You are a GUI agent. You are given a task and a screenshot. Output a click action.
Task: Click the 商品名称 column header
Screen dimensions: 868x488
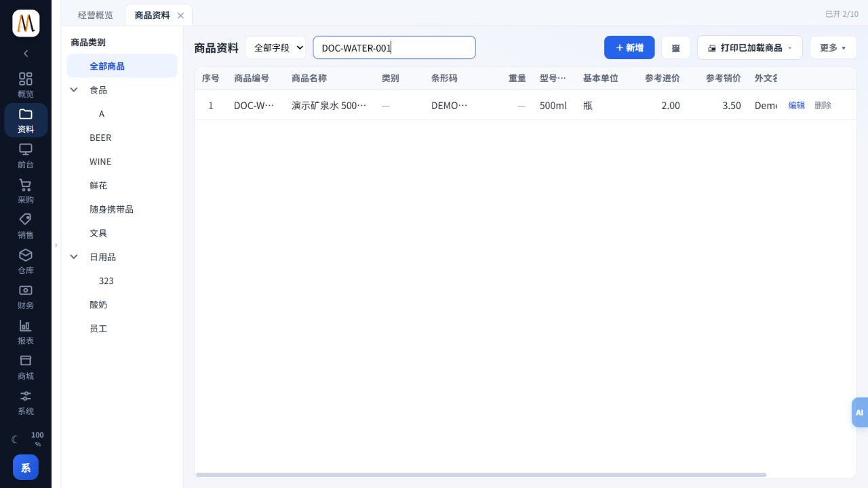[309, 78]
